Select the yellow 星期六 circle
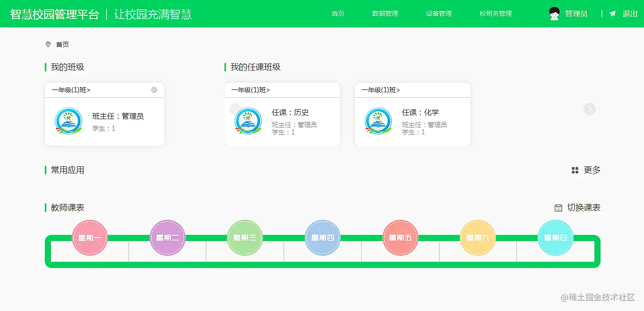644x311 pixels. point(478,238)
